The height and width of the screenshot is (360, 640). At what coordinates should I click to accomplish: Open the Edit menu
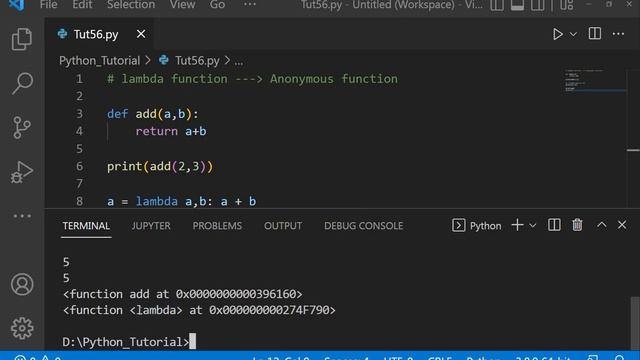click(82, 5)
